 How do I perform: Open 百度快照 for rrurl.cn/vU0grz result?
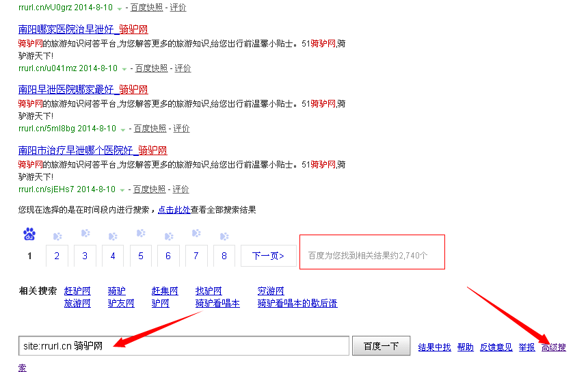point(146,8)
